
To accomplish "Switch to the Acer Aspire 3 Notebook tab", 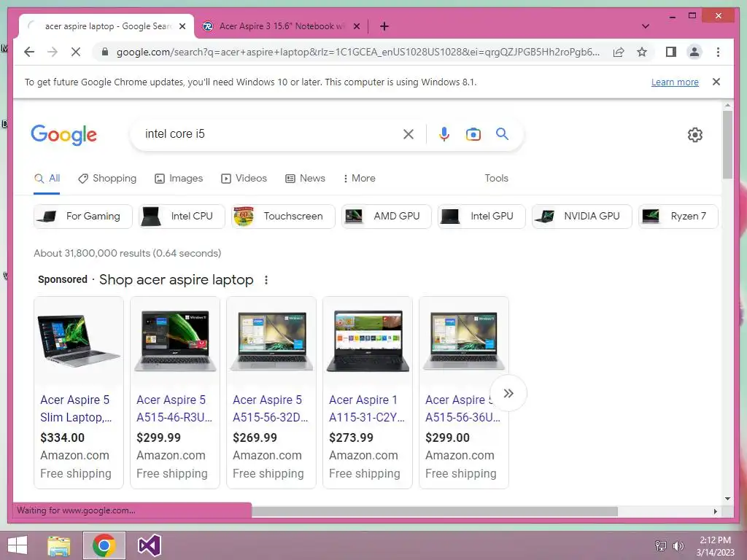I will click(x=281, y=26).
